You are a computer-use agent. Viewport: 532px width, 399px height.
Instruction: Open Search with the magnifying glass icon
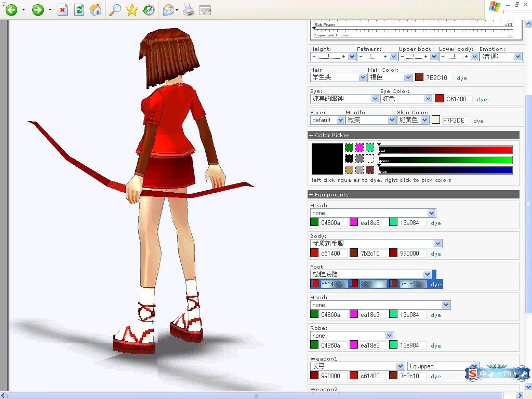[x=115, y=10]
